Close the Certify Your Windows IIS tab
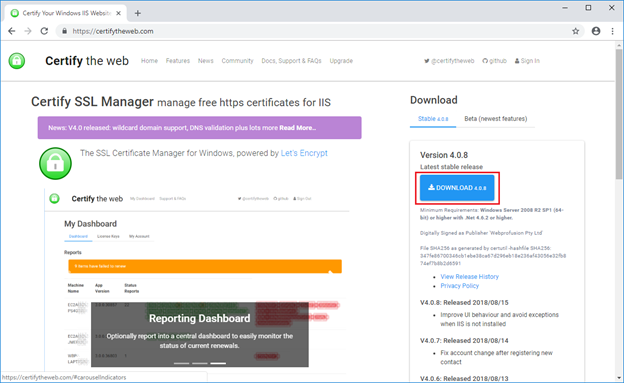This screenshot has width=624, height=383. click(119, 13)
